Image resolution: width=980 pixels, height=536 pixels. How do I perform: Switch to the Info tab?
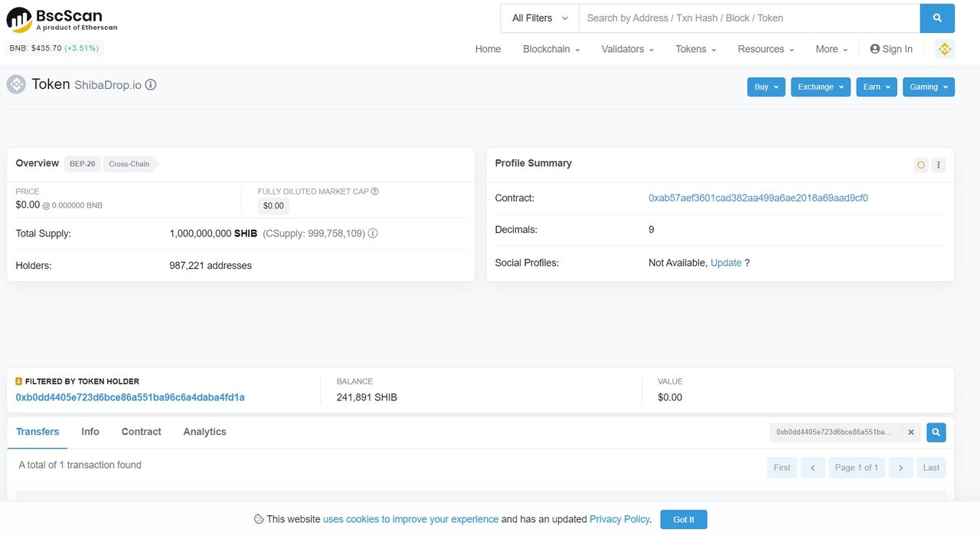tap(90, 432)
